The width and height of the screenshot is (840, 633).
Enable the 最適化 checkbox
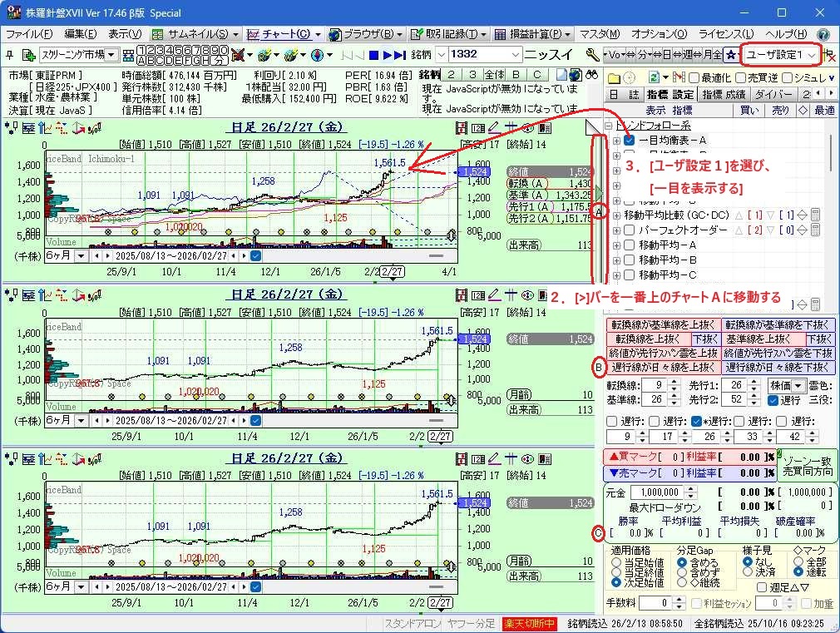[x=692, y=77]
